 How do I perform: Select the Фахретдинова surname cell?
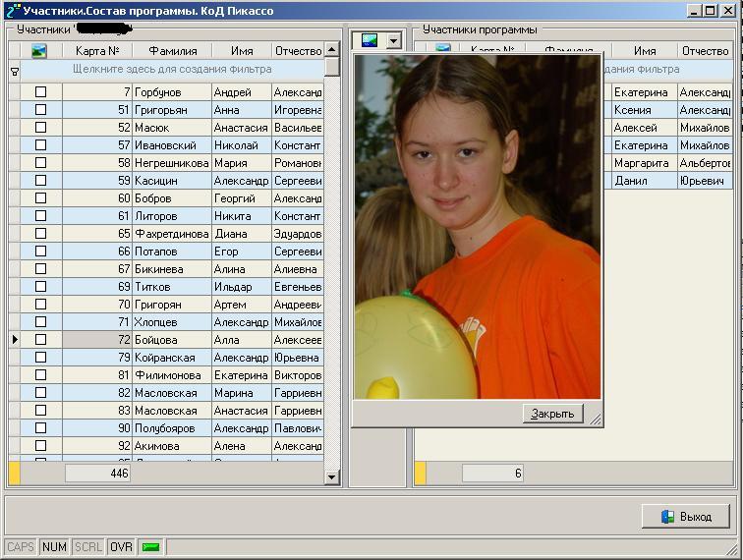172,234
